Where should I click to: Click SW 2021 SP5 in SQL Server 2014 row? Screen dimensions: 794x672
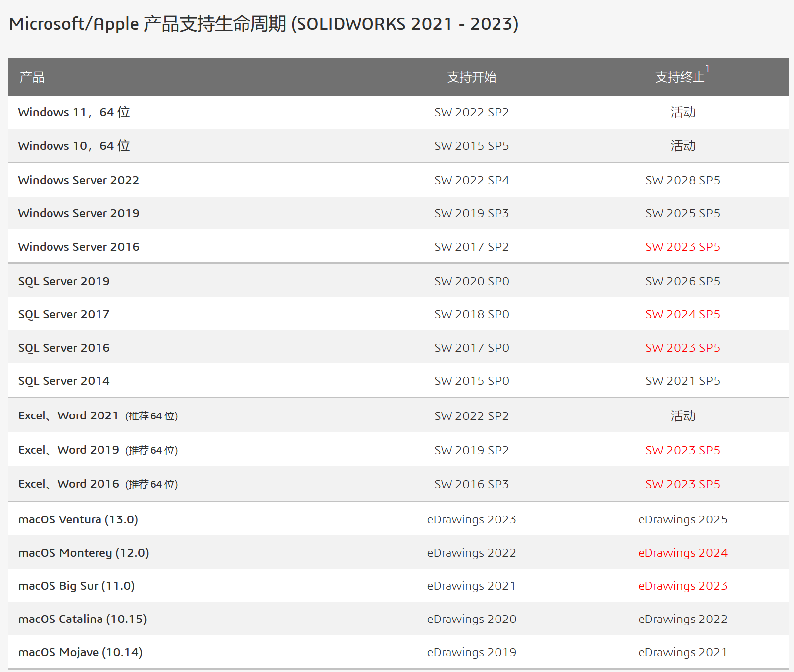(x=682, y=381)
